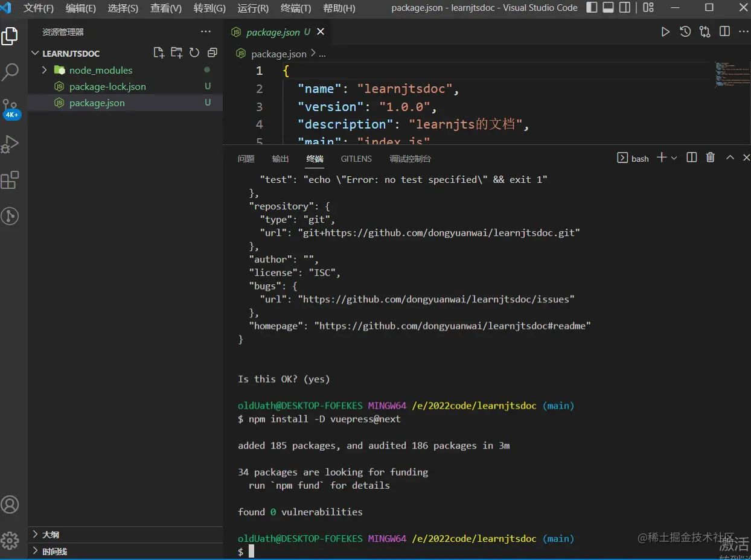Customize layout icon in title bar
This screenshot has height=560, width=751.
coord(648,8)
